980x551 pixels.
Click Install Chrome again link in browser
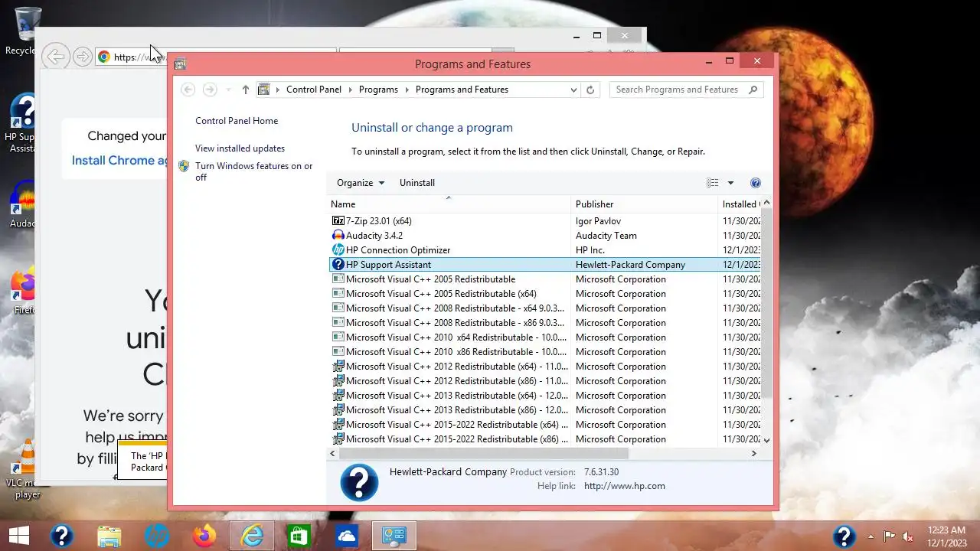tap(119, 160)
